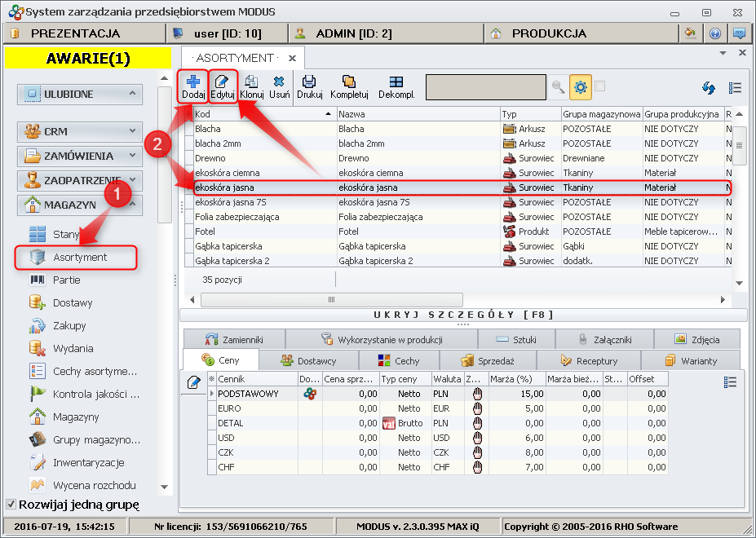
Task: Expand the ZAMÓWIENIA sidebar group
Action: (x=80, y=156)
